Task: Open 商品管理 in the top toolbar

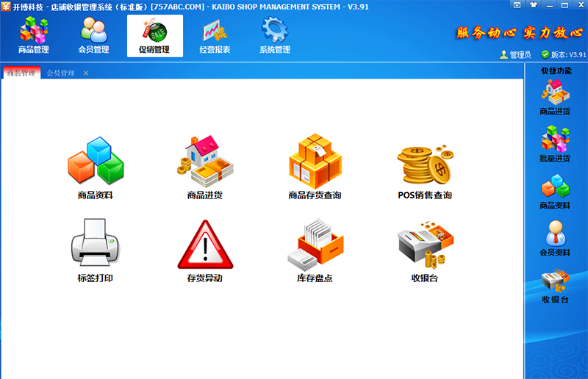Action: pos(34,36)
